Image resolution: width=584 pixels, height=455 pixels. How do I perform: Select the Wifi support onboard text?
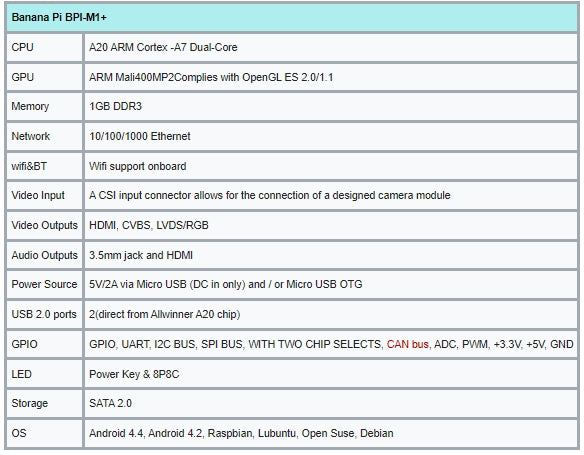click(137, 166)
